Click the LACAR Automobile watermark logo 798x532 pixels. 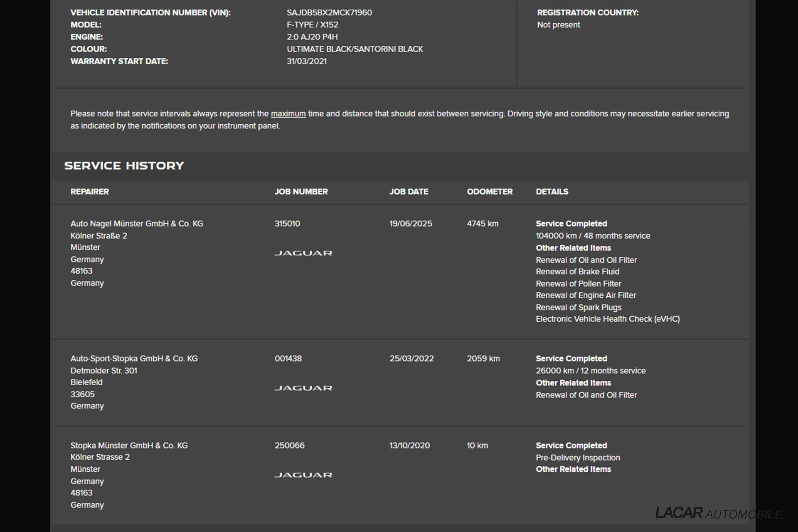[719, 513]
